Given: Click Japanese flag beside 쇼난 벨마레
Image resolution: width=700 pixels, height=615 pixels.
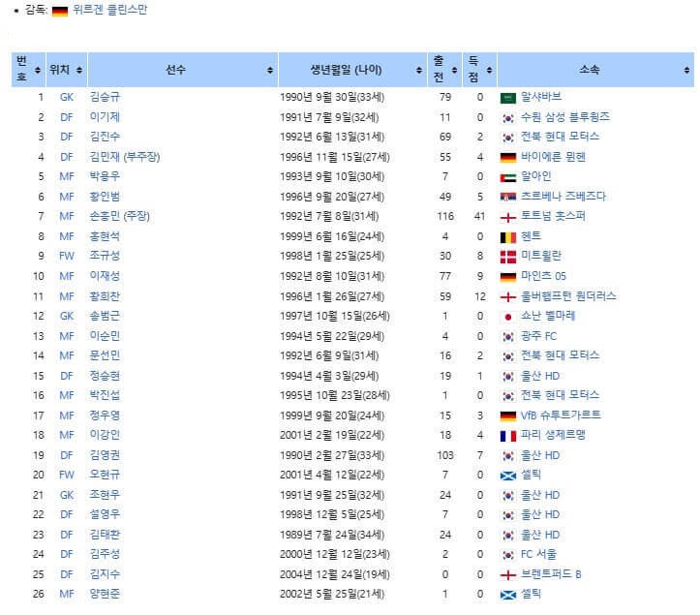Looking at the screenshot, I should tap(508, 317).
